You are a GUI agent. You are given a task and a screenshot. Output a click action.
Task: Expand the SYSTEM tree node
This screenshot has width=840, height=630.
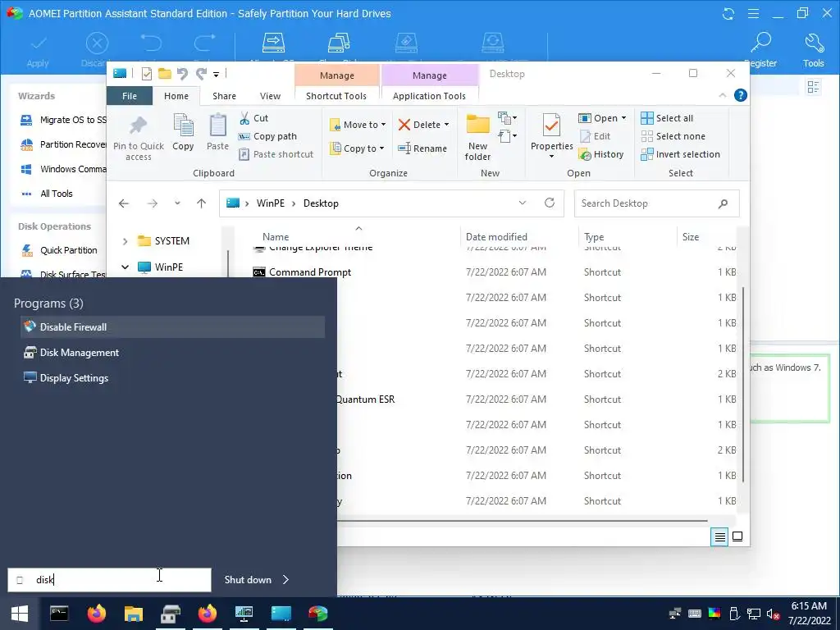[125, 241]
